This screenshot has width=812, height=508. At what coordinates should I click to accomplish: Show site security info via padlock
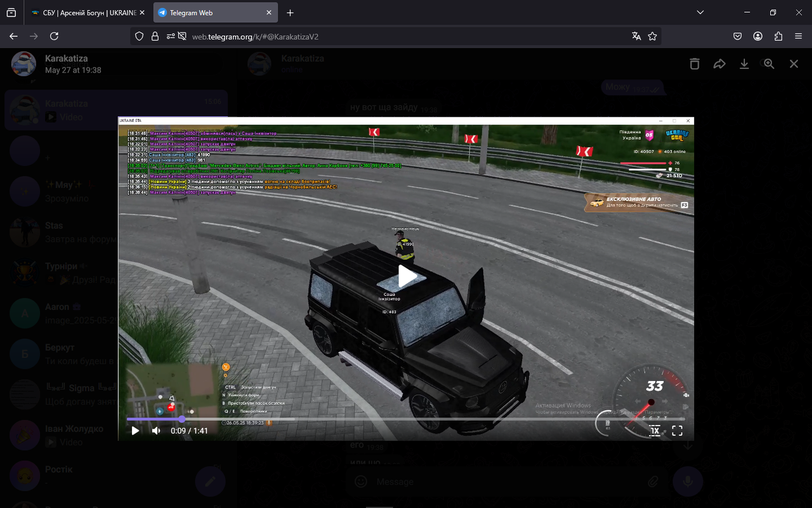pos(155,36)
